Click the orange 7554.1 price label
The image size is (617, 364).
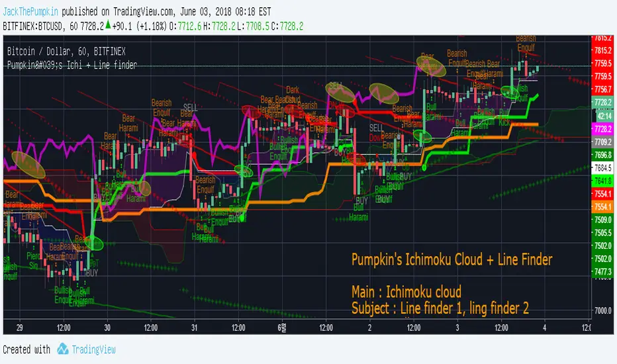click(x=602, y=206)
